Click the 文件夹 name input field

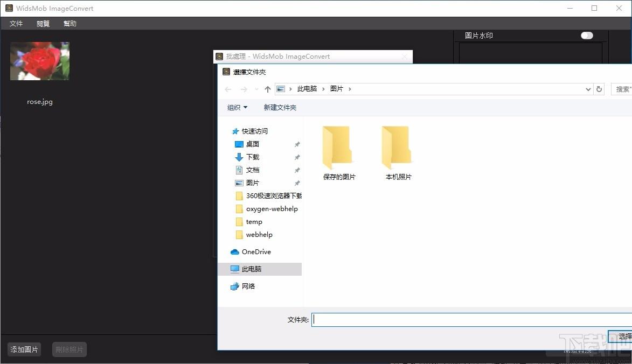471,320
